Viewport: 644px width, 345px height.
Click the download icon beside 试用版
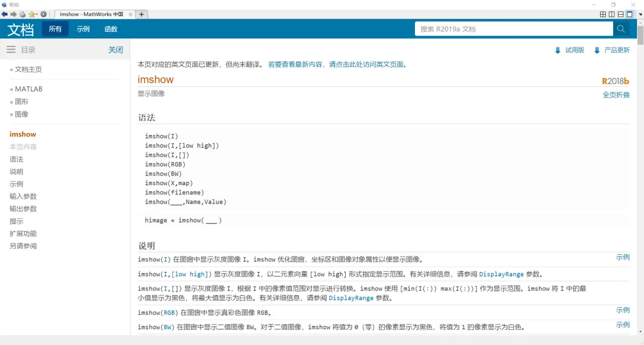[x=558, y=50]
